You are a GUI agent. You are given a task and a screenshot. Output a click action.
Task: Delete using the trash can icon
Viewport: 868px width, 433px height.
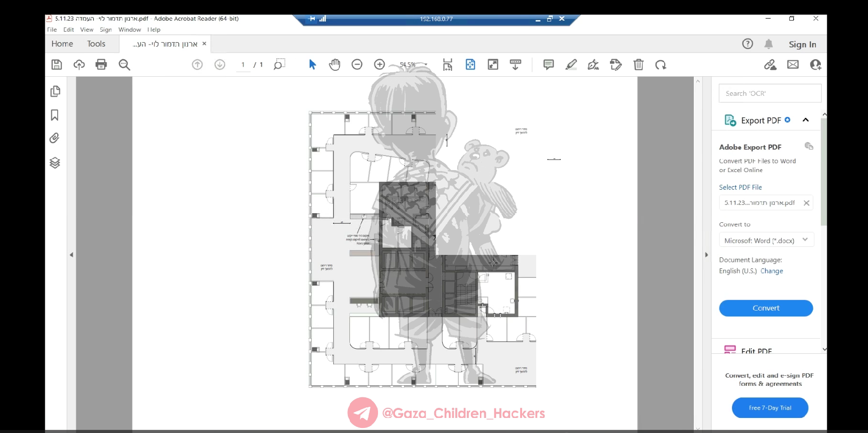click(x=638, y=65)
